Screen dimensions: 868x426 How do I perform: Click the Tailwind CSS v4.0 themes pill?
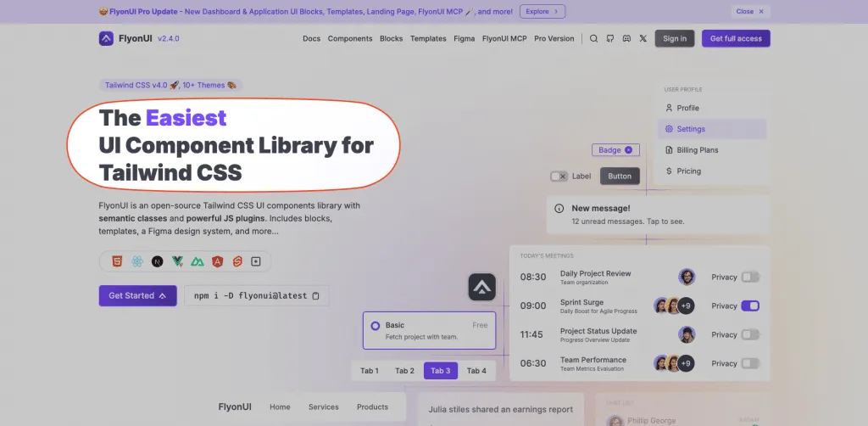coord(170,86)
